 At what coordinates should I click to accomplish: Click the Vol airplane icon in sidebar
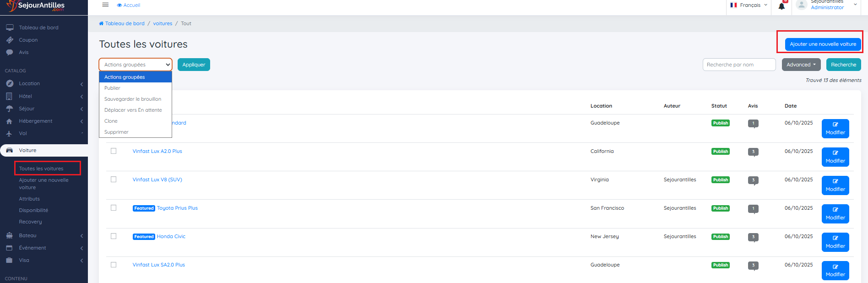[x=9, y=133]
